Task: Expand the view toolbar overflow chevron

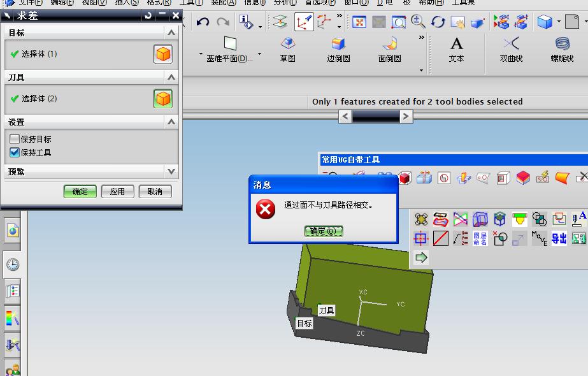Action: 340,16
